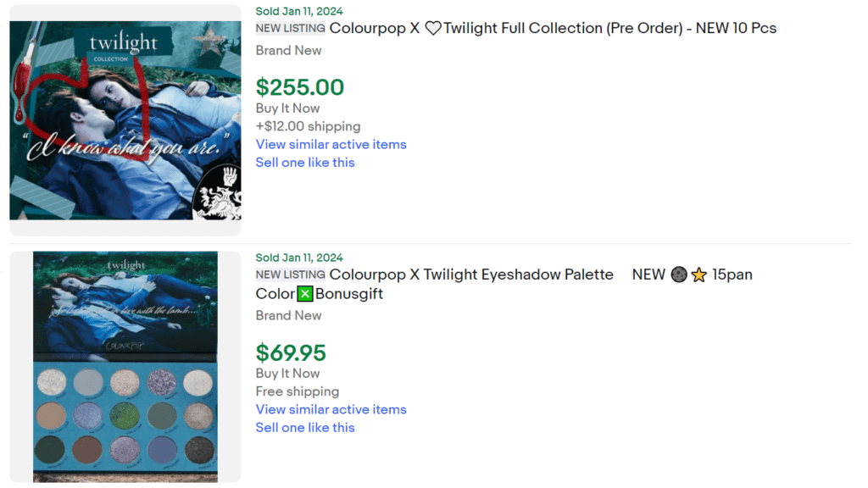
Task: Select the NEW LISTING label on the first item
Action: [x=290, y=28]
